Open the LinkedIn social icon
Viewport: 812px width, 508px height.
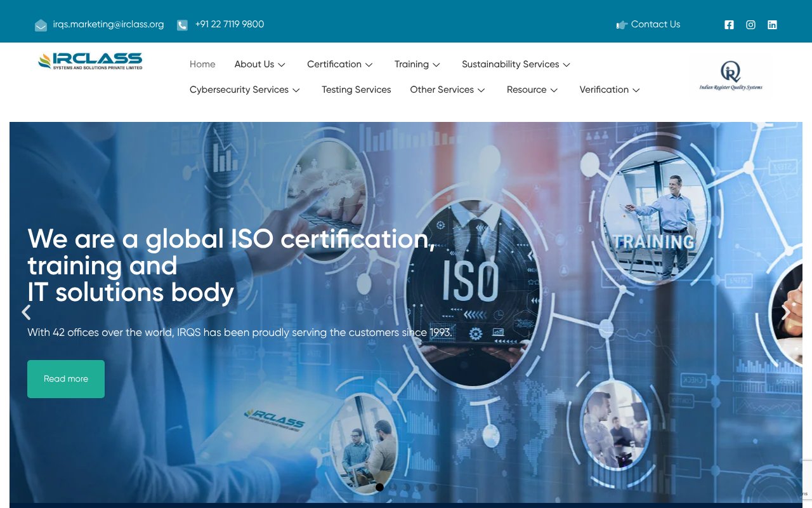coord(772,25)
